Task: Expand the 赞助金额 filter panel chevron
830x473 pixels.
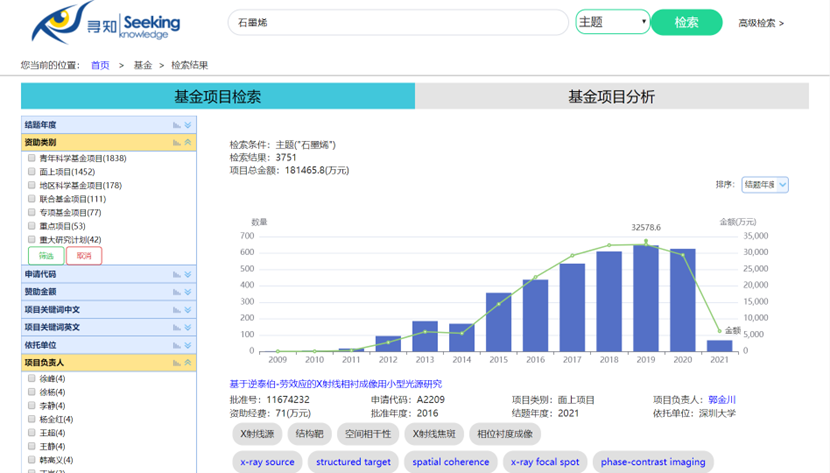Action: click(x=188, y=292)
